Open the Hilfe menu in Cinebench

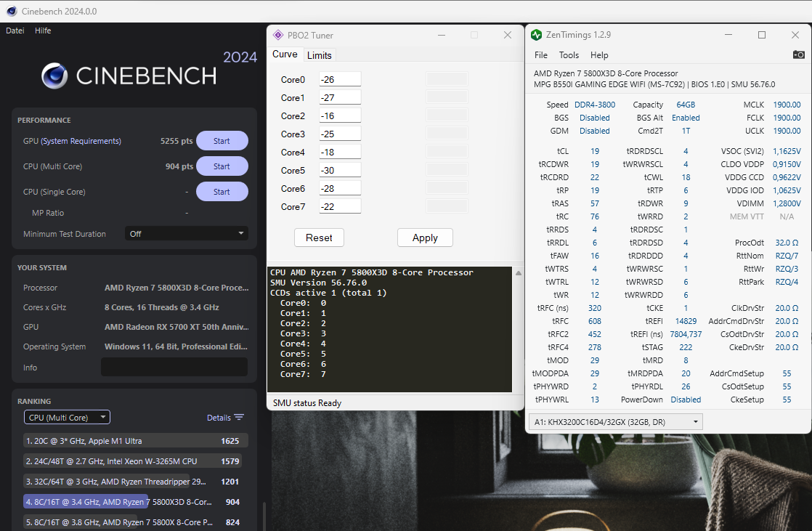43,31
